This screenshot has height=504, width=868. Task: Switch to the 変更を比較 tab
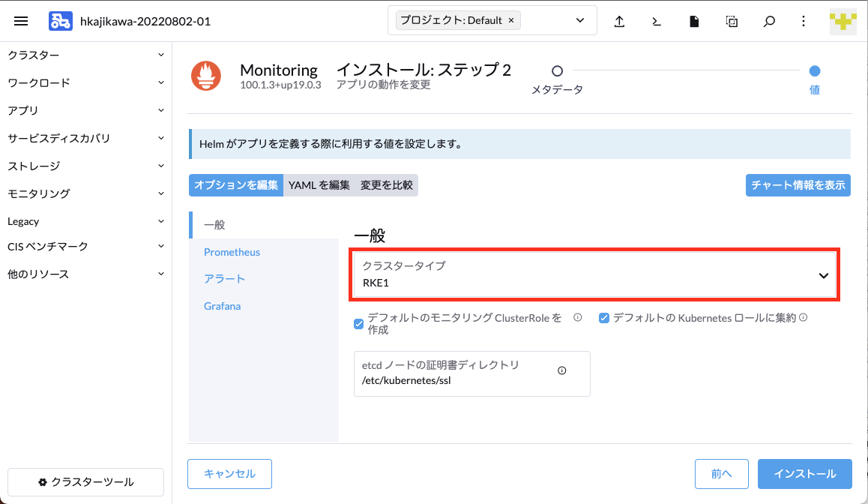pos(386,185)
